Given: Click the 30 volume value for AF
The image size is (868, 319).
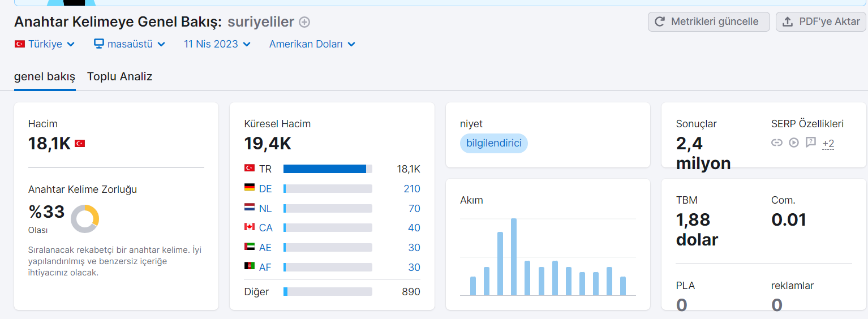Looking at the screenshot, I should (414, 267).
